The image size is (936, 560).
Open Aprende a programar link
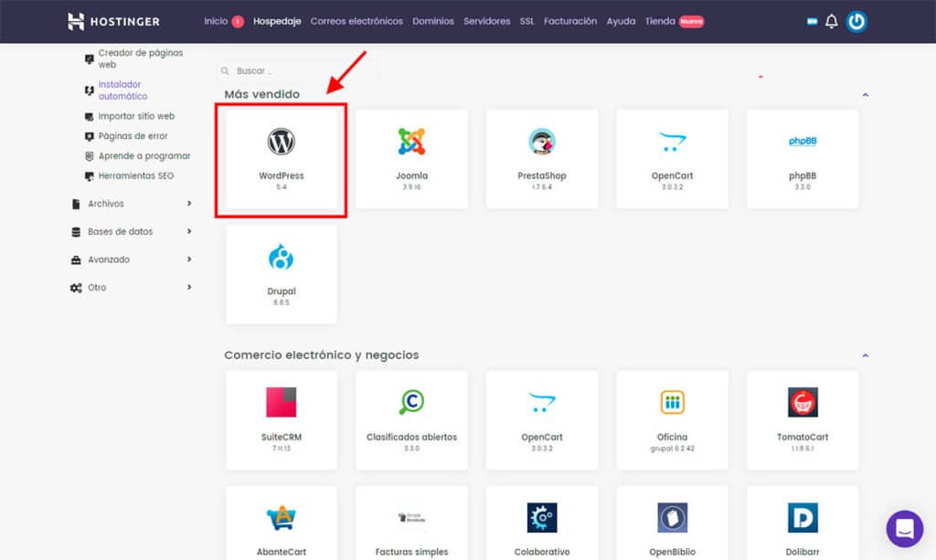click(x=144, y=155)
